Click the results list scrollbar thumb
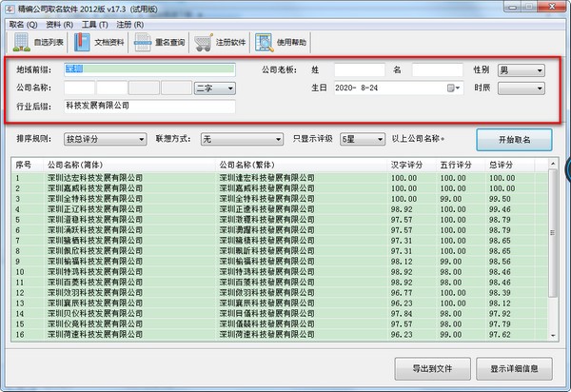 [553, 233]
